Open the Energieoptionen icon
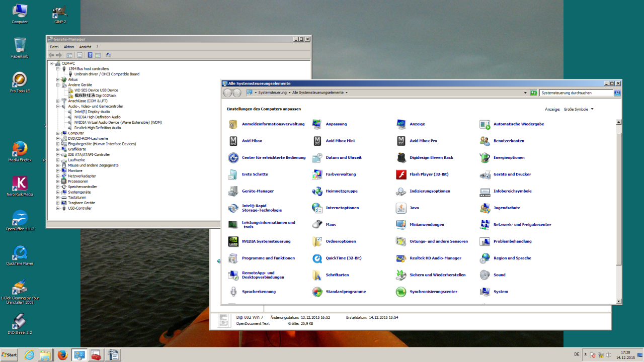 (485, 157)
